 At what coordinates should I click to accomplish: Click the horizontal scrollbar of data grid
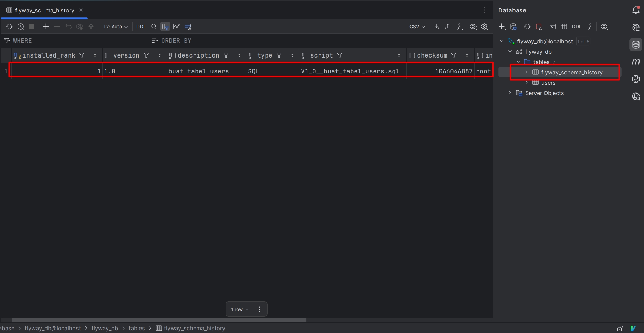click(159, 320)
